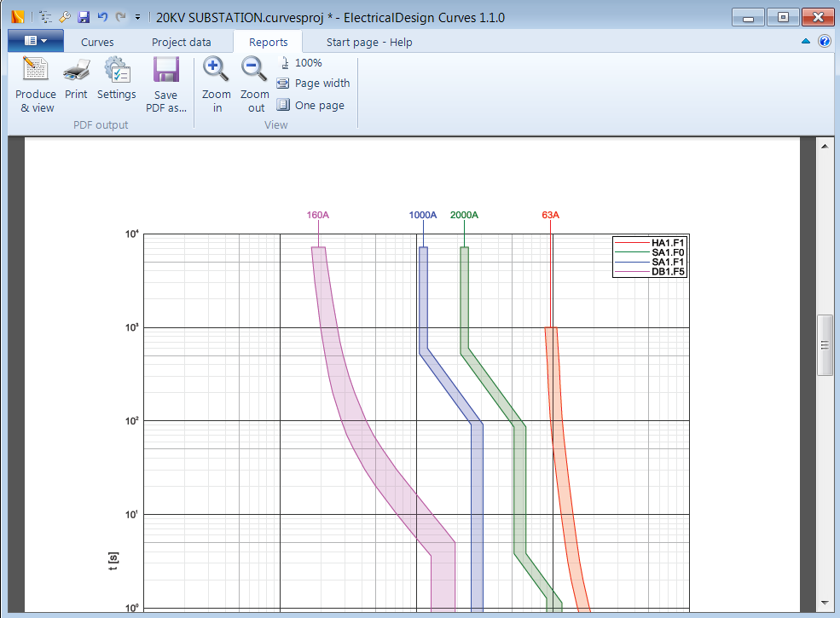840x618 pixels.
Task: Switch to the Curves tab
Action: click(96, 41)
